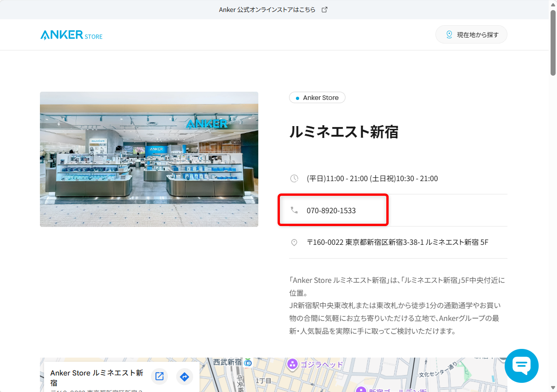
Task: Open the store storefront photo
Action: point(149,159)
